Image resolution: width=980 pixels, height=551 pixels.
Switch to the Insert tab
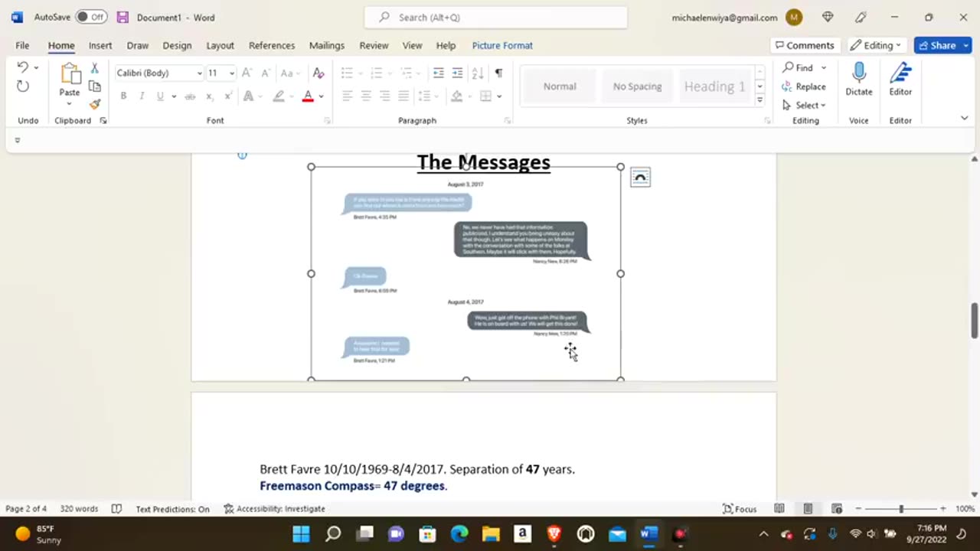[100, 45]
